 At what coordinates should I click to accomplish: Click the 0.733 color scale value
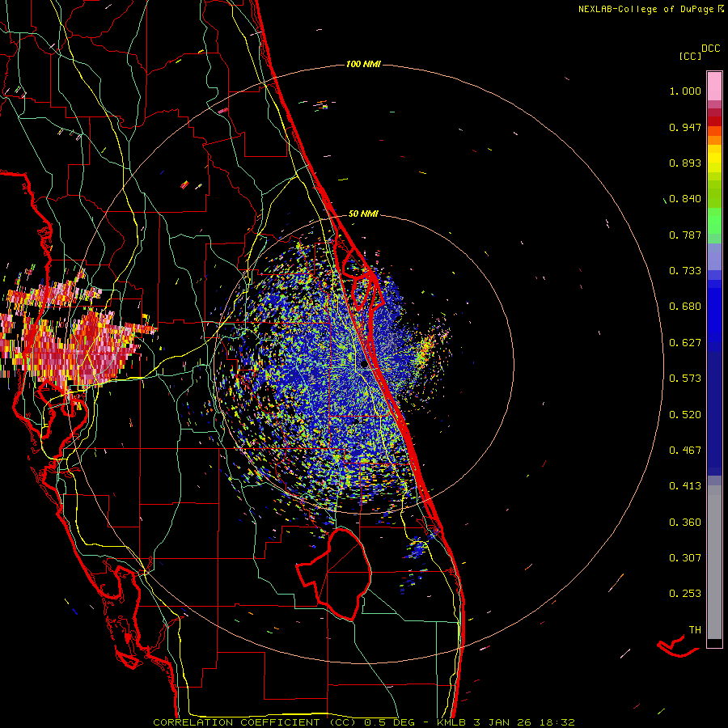[685, 271]
